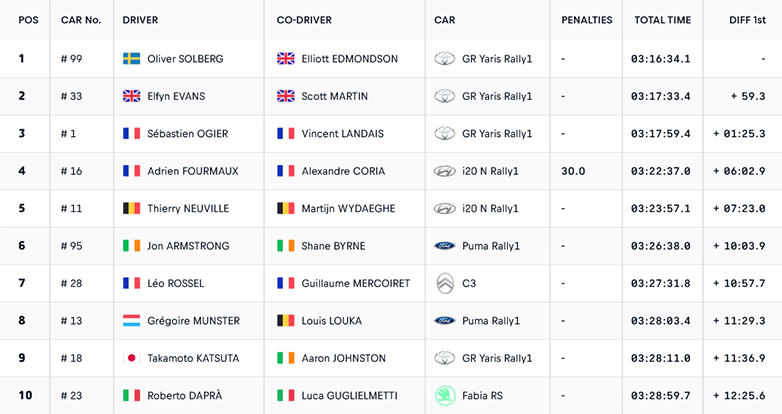
Task: Click the Škoda logo next to Fabia RS
Action: 444,396
